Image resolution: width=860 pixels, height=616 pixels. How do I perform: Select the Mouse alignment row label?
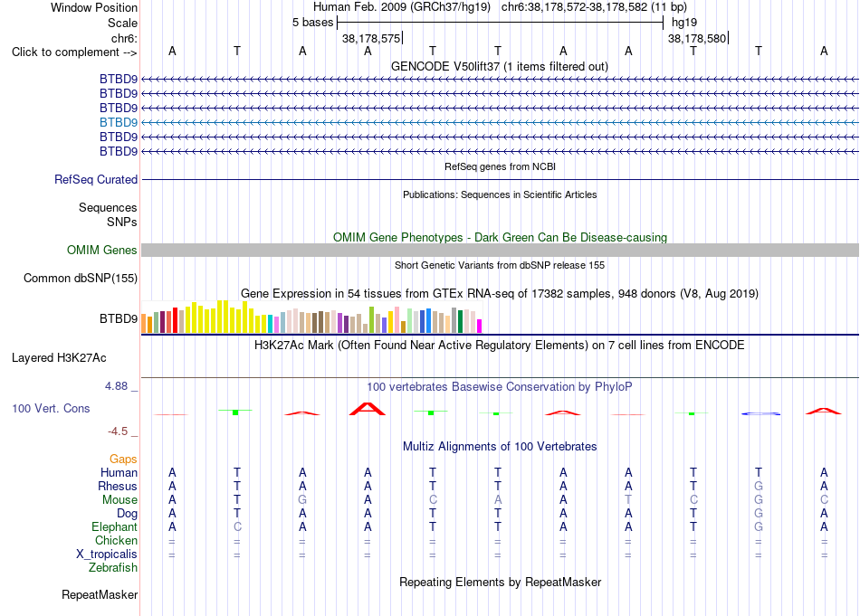pyautogui.click(x=119, y=500)
